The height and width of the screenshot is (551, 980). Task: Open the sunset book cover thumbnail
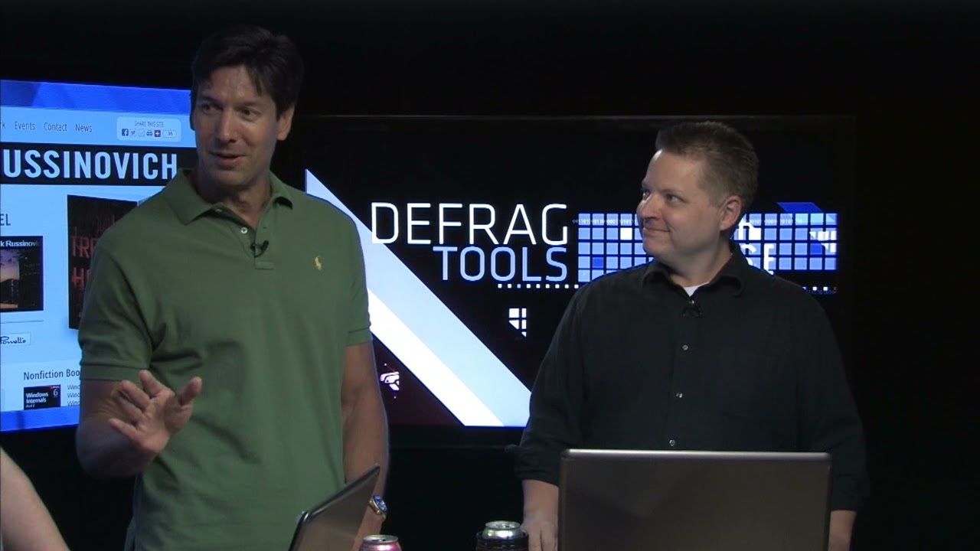(21, 273)
